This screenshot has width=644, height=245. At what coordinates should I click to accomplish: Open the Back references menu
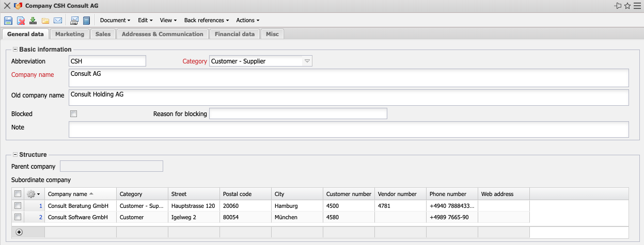207,21
